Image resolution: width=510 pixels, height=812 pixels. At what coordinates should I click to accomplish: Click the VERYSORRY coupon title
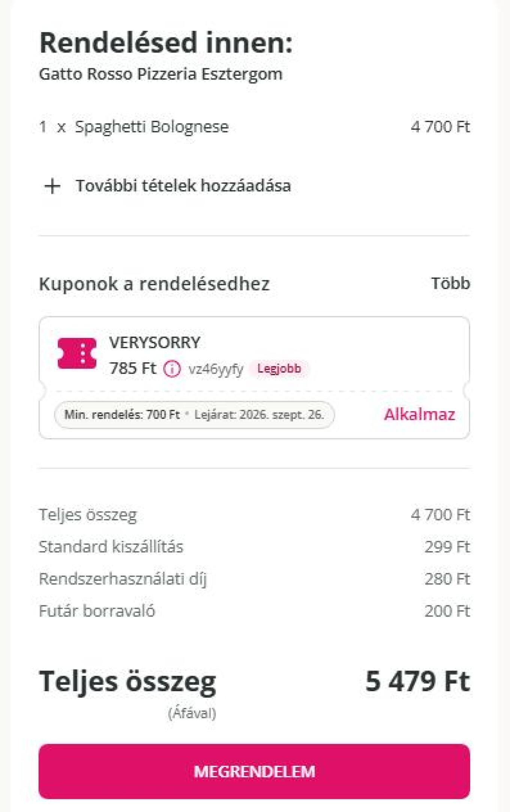154,342
